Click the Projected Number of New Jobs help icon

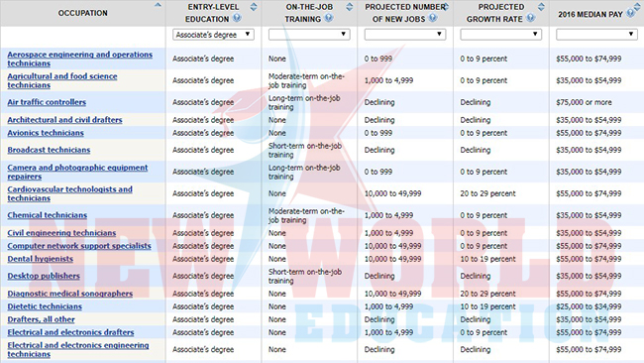pos(432,19)
